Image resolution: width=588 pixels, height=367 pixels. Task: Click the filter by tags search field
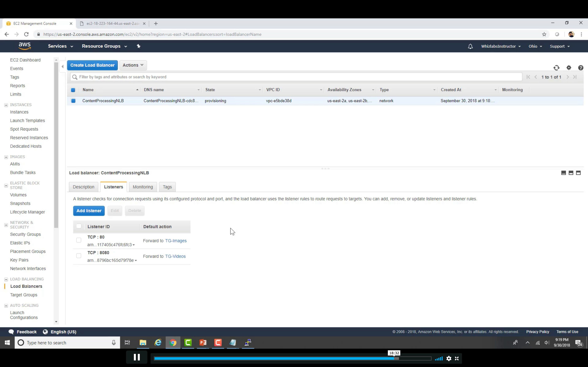point(292,77)
